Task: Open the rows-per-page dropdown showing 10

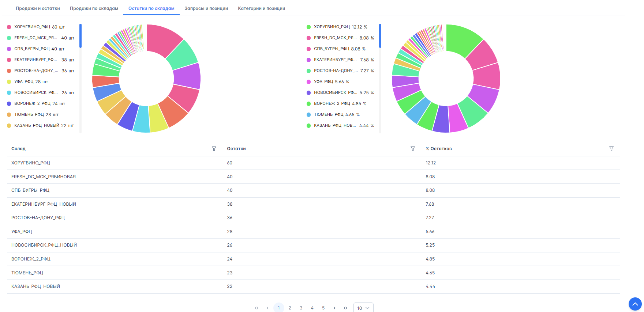Action: 363,308
